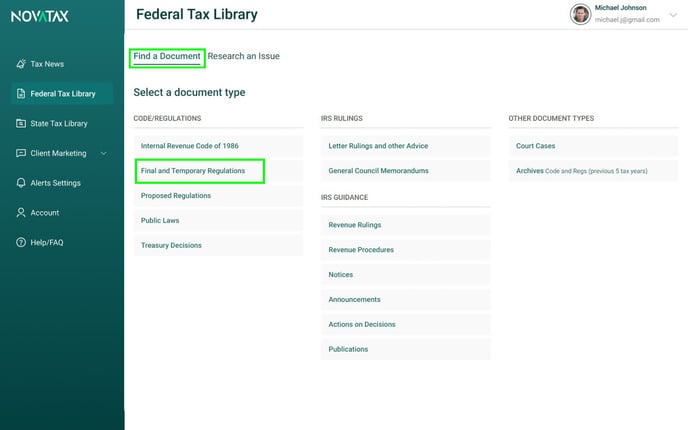Click the Help/FAQ question mark icon

tap(21, 242)
